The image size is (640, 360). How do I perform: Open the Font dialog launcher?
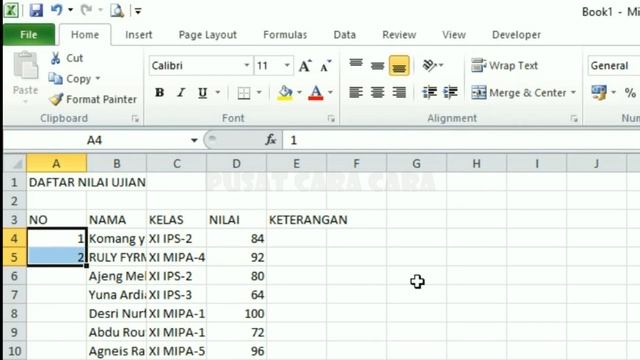click(331, 119)
